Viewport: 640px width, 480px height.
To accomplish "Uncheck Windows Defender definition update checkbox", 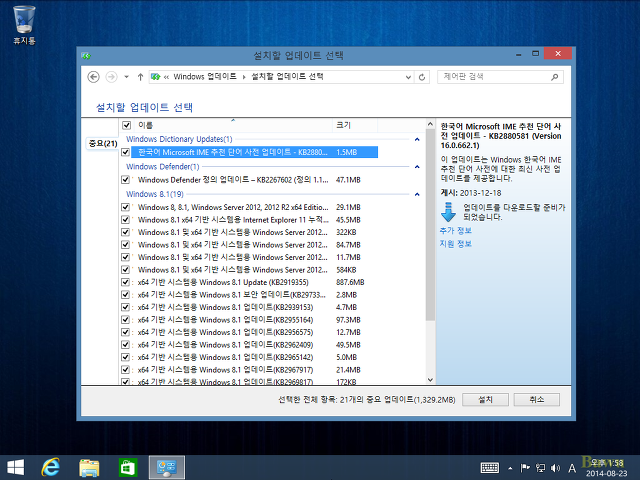I will pos(125,180).
